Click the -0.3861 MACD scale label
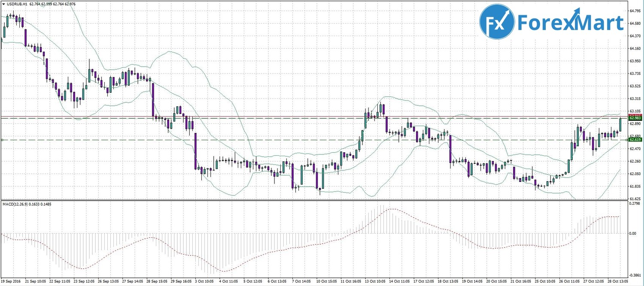The image size is (644, 286). 635,275
